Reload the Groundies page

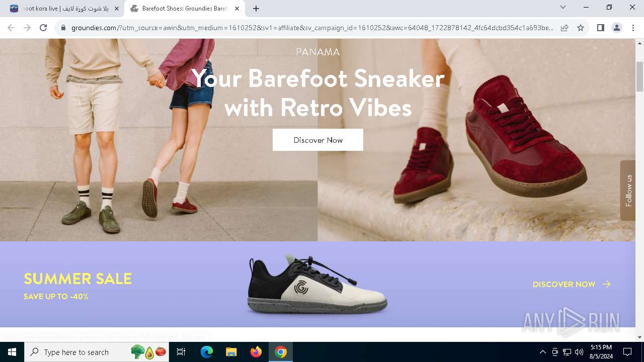(x=43, y=28)
